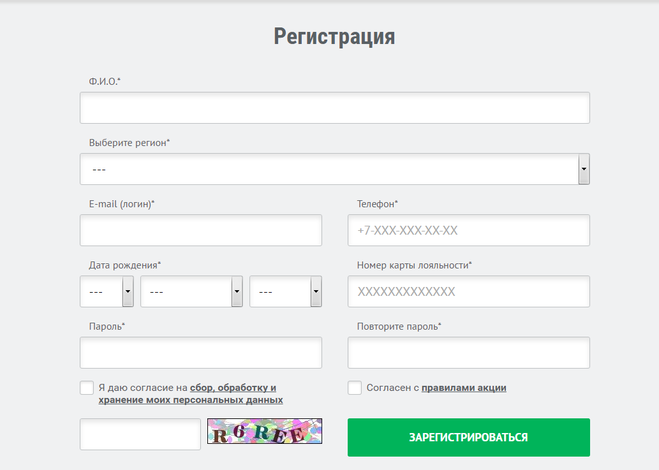Open the 'сбор, обработку и хранение' link
The height and width of the screenshot is (470, 659).
[232, 388]
